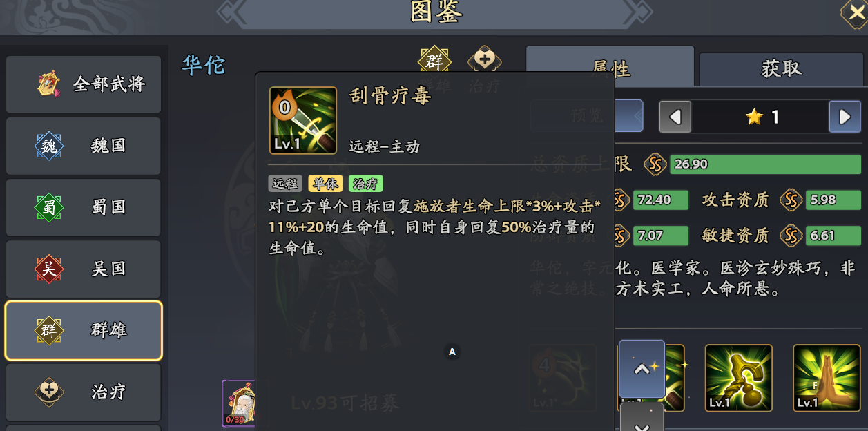Select the golden gourd skill icon

pyautogui.click(x=738, y=378)
